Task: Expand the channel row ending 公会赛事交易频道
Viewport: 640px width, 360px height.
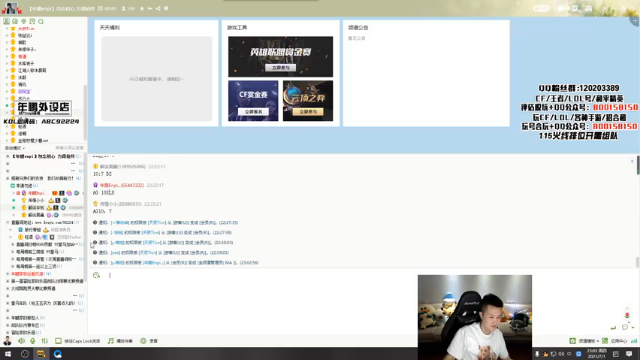Action: 8,281
